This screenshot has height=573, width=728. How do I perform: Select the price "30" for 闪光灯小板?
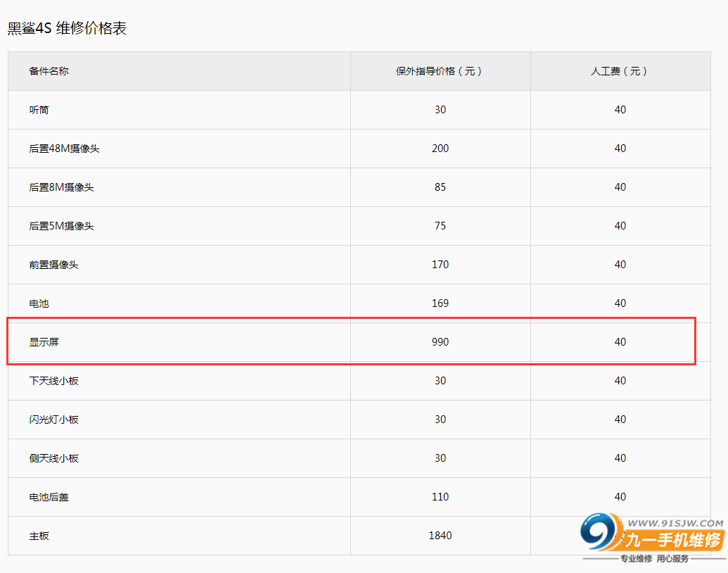tap(440, 420)
